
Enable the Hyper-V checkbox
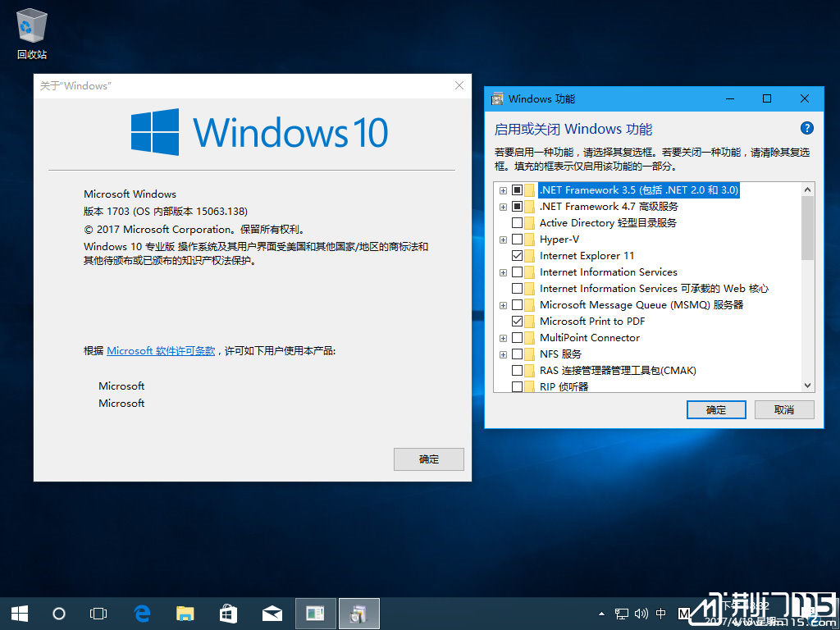[517, 239]
